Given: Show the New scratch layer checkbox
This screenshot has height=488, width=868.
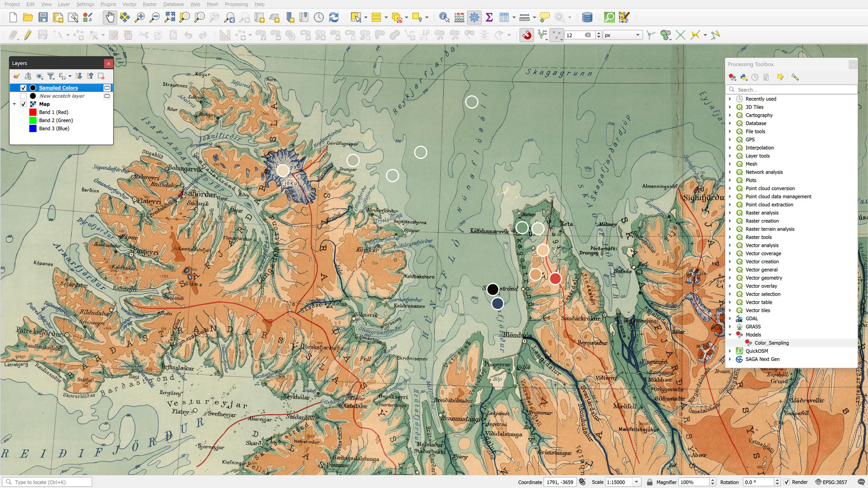Looking at the screenshot, I should [23, 96].
